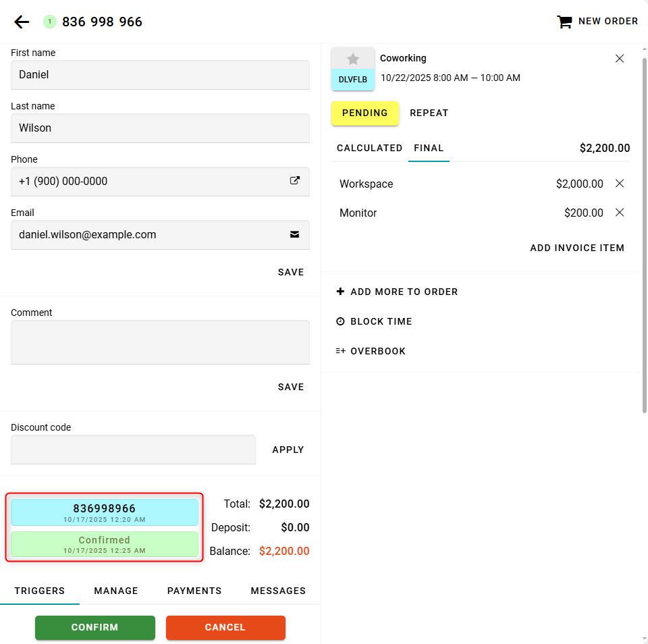Viewport: 648px width, 644px height.
Task: Delete the Monitor invoice line
Action: pyautogui.click(x=620, y=213)
